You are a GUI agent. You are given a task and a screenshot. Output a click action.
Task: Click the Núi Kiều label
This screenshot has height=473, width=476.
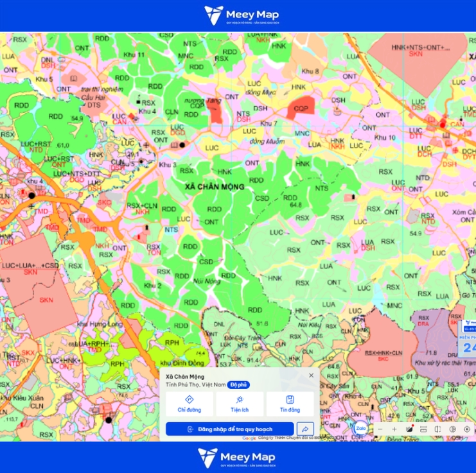309,325
